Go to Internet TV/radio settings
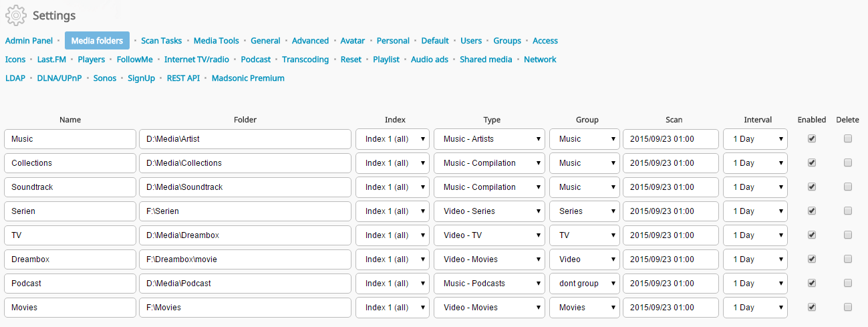Viewport: 868px width, 327px height. point(197,60)
